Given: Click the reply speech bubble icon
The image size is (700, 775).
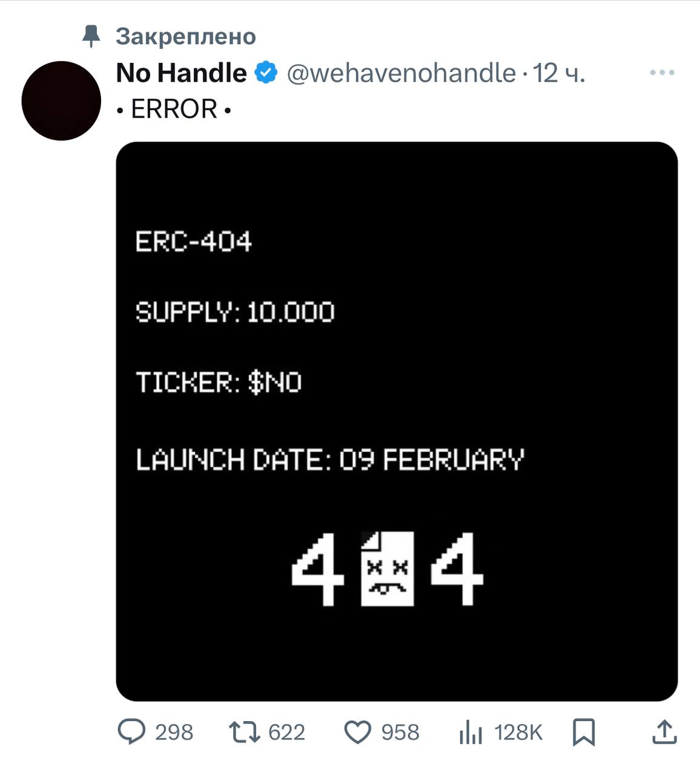Looking at the screenshot, I should pos(131,731).
